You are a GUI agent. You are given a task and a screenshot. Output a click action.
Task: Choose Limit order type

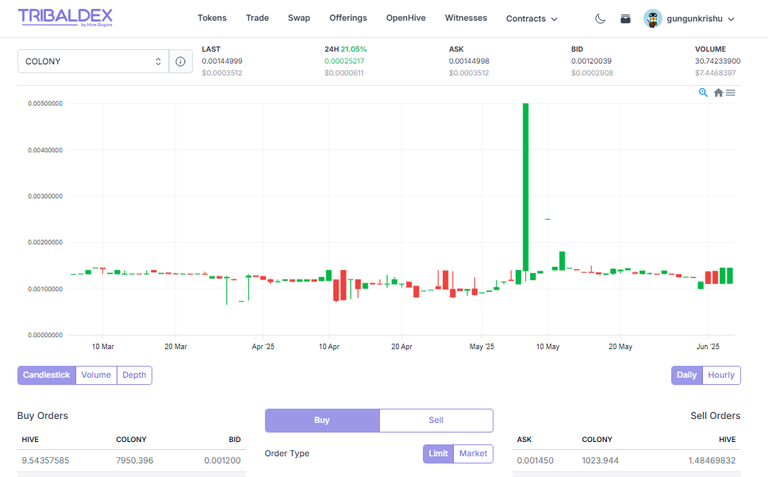click(438, 453)
